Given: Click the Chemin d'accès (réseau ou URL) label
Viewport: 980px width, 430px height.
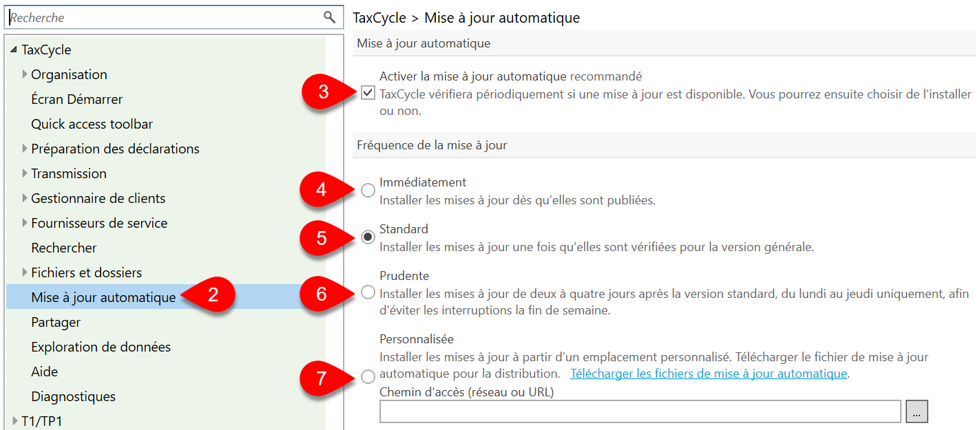Looking at the screenshot, I should tap(467, 392).
